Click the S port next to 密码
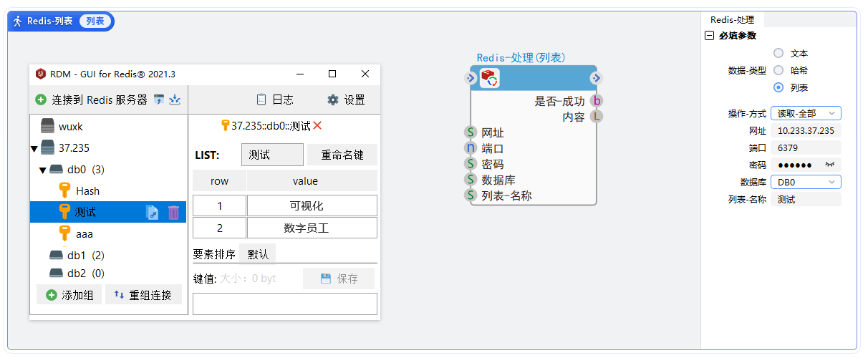 click(471, 164)
